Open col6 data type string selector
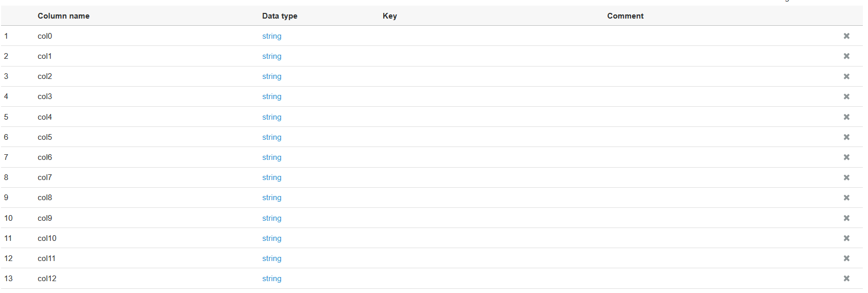 [x=271, y=157]
